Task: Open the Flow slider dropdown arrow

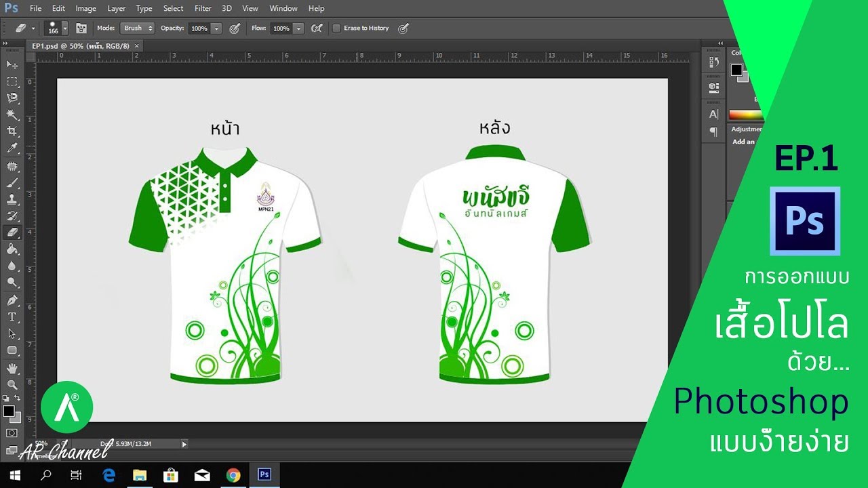Action: pos(298,28)
